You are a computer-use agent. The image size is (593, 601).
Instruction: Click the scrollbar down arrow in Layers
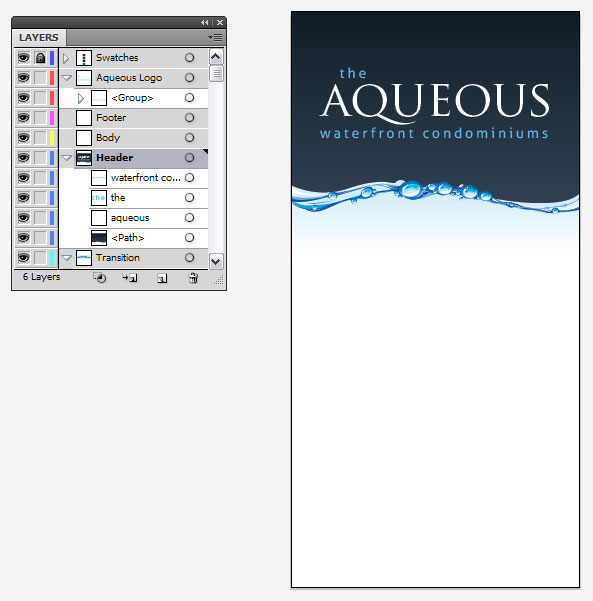point(216,261)
